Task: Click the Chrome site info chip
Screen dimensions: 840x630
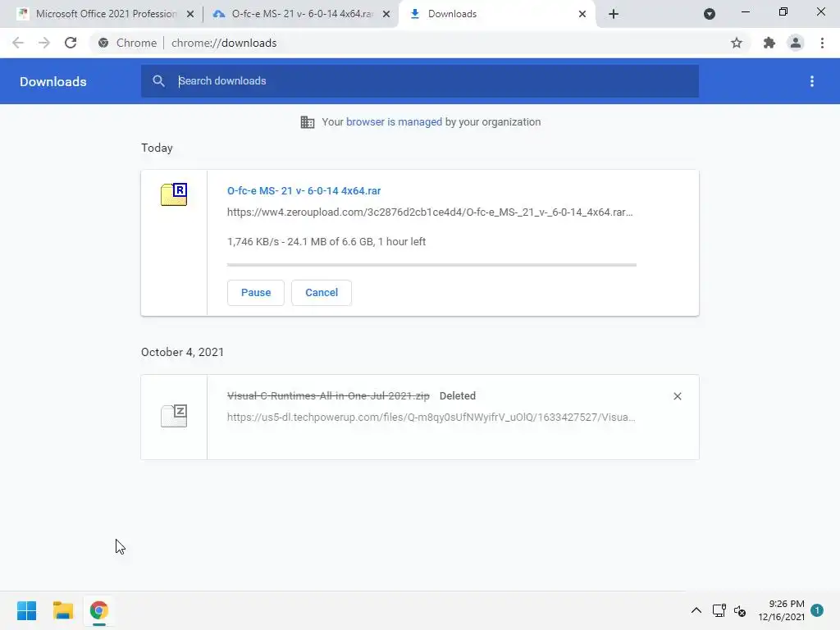Action: click(127, 43)
